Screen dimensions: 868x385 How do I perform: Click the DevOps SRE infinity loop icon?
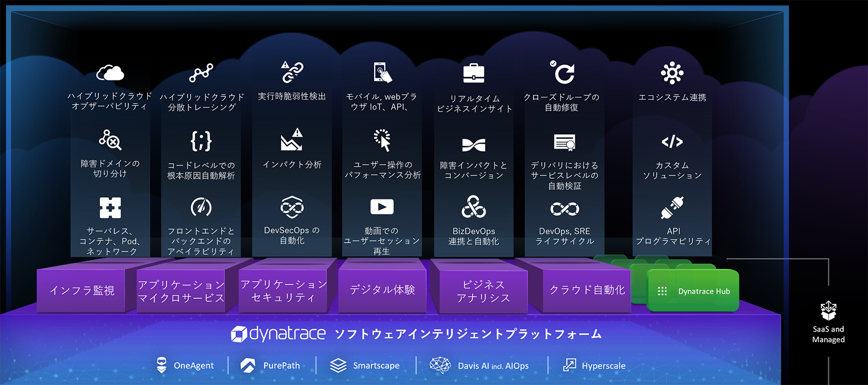565,209
